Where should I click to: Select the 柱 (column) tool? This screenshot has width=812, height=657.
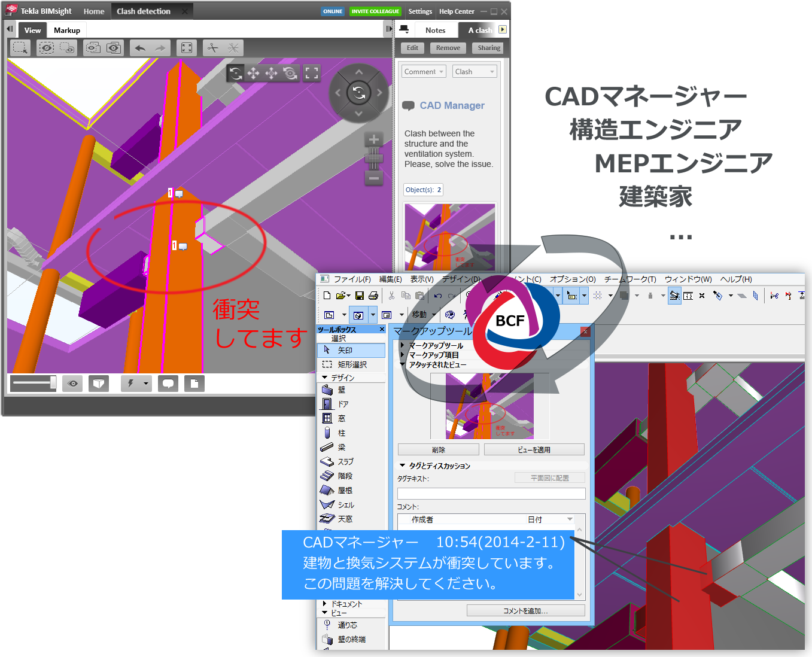click(x=340, y=433)
